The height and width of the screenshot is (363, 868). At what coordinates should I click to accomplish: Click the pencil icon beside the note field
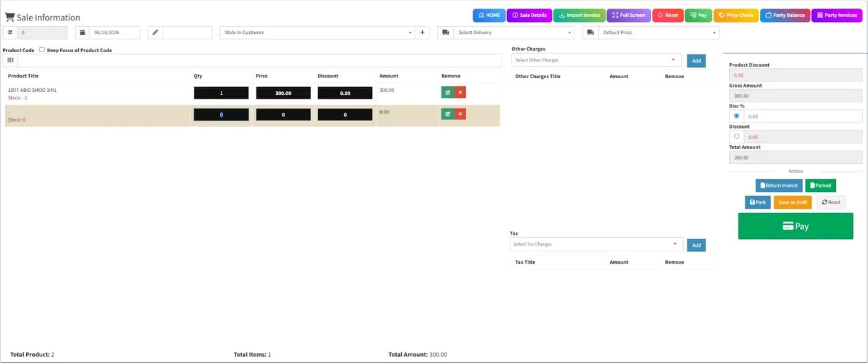[155, 32]
